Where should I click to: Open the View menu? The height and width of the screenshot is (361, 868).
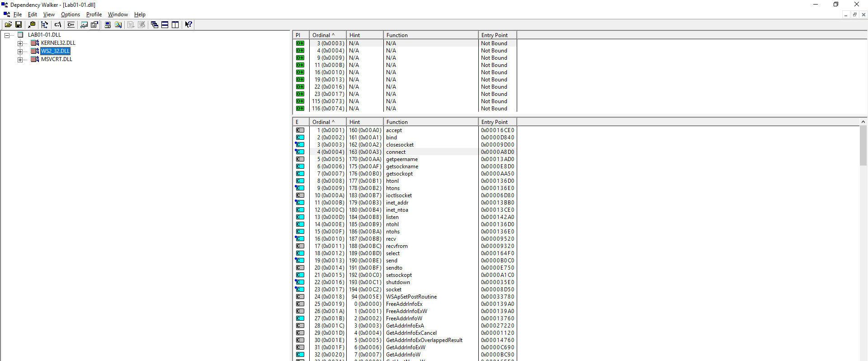pyautogui.click(x=49, y=14)
